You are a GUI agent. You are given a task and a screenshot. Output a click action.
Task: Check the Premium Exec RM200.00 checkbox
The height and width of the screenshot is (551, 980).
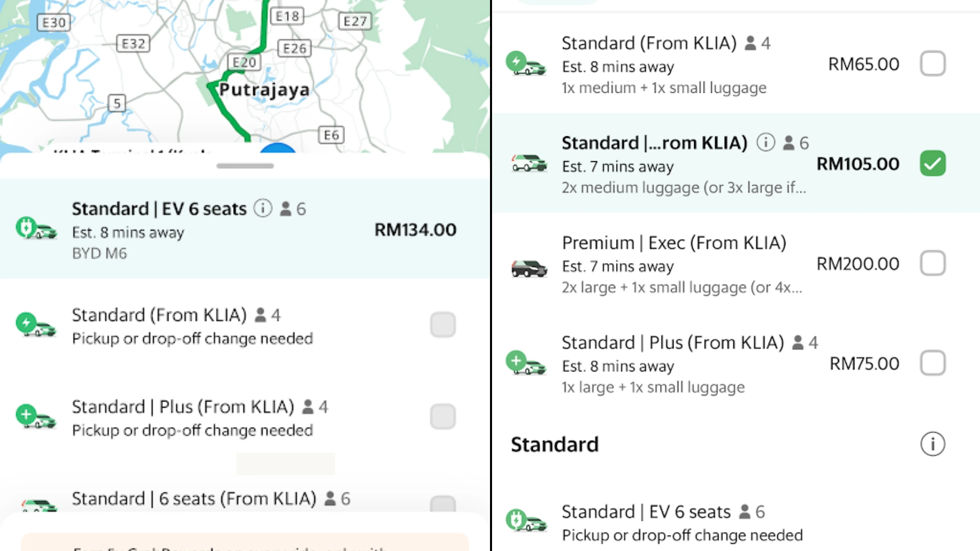pyautogui.click(x=933, y=263)
